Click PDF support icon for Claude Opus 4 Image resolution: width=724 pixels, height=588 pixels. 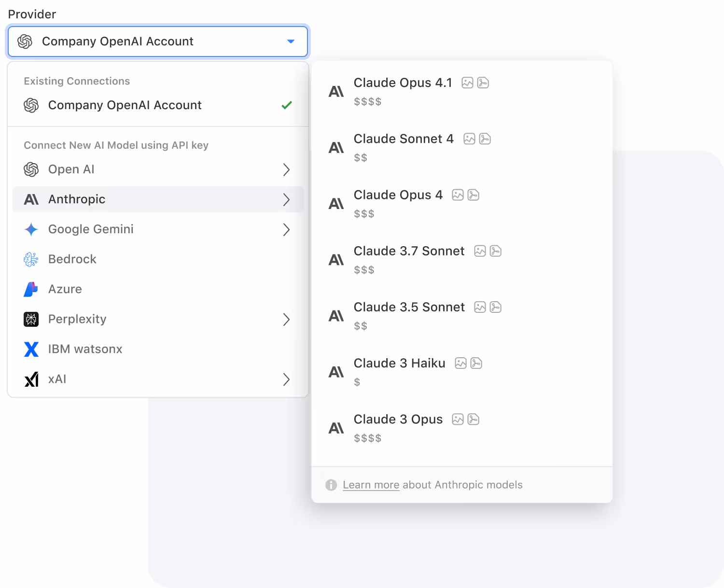click(x=473, y=195)
